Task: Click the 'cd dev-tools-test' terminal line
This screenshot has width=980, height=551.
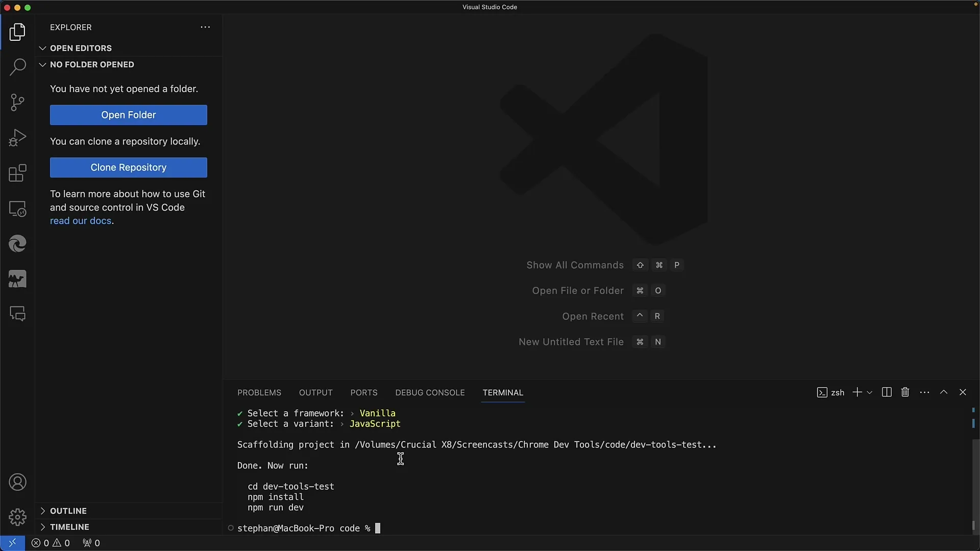Action: (x=291, y=487)
